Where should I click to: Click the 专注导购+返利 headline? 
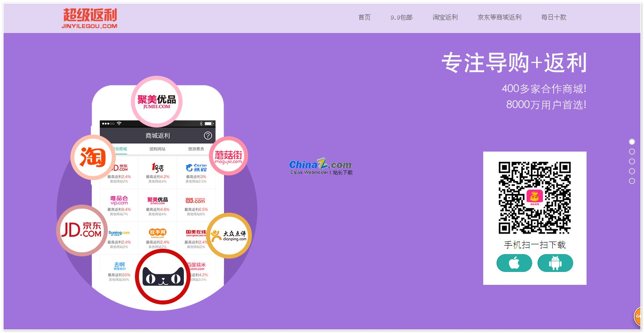(514, 63)
